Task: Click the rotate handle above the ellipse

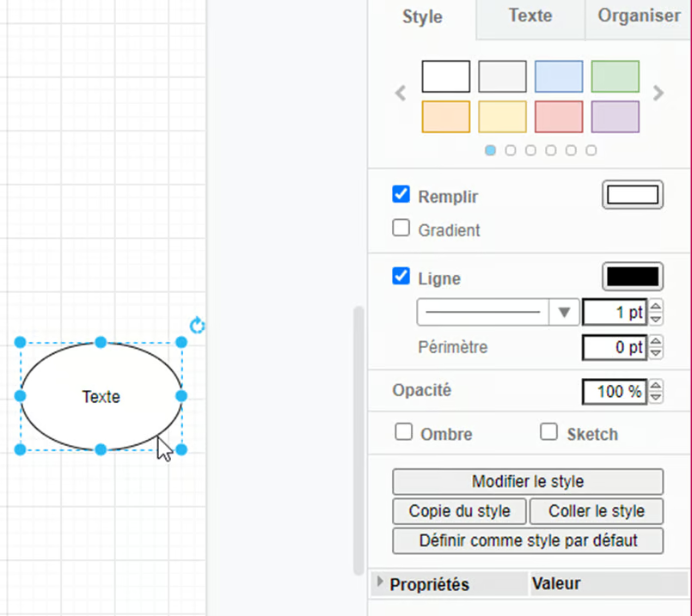Action: pos(198,326)
